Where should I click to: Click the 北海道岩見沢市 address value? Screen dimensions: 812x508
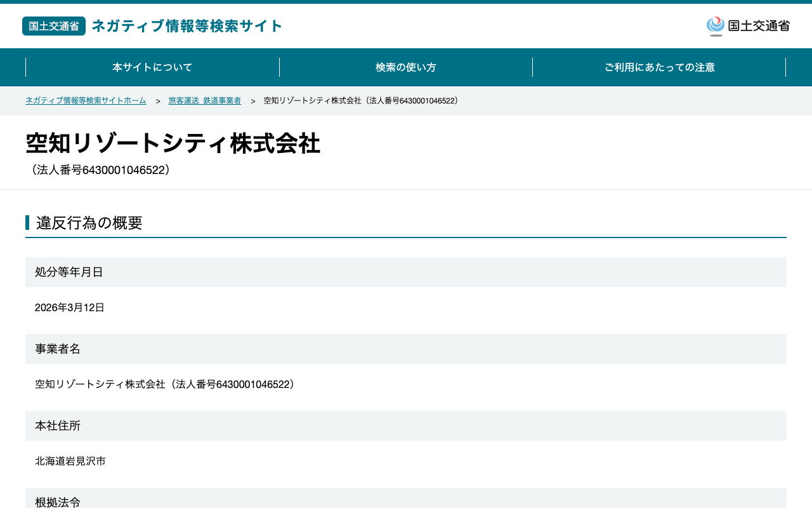[x=70, y=462]
